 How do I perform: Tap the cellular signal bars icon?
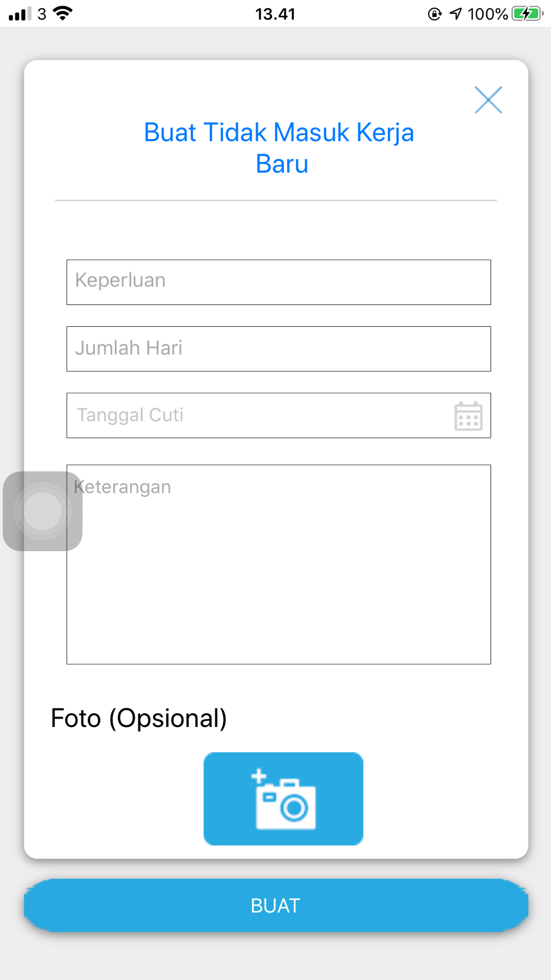[x=20, y=14]
